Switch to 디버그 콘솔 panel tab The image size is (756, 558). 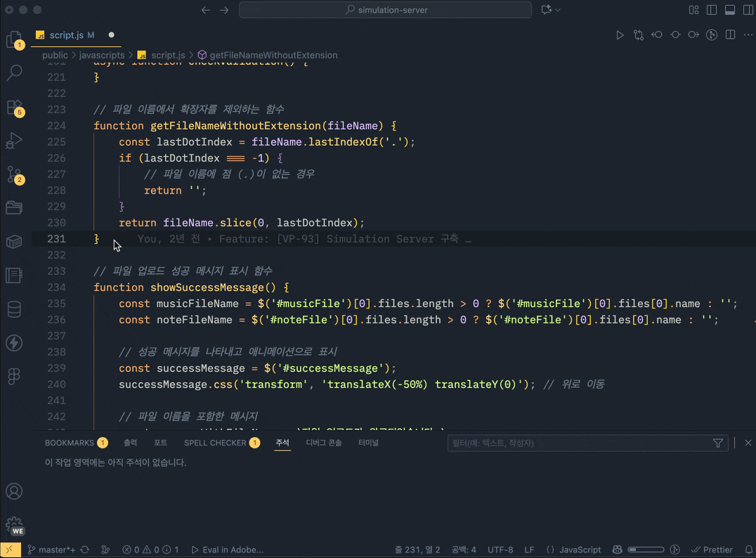tap(324, 443)
